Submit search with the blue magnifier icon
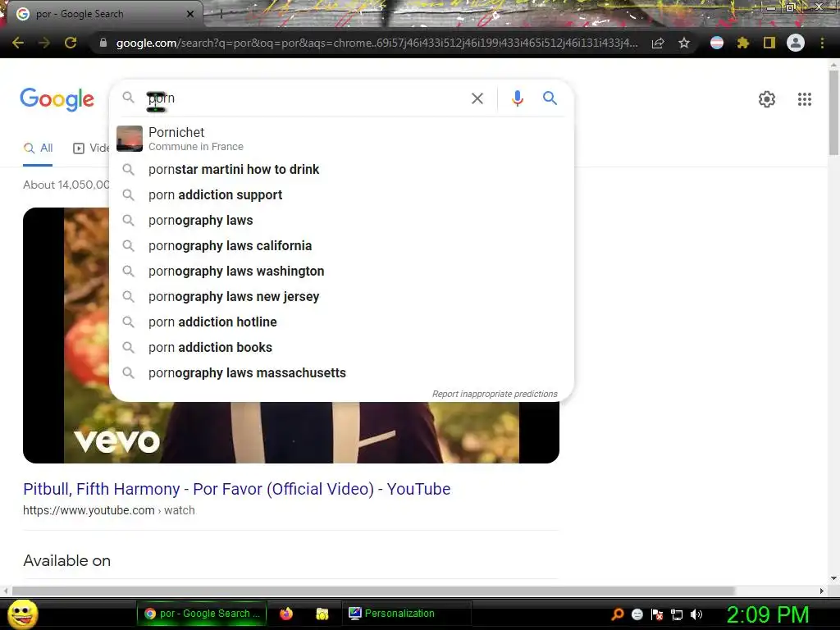Viewport: 840px width, 630px height. (550, 98)
